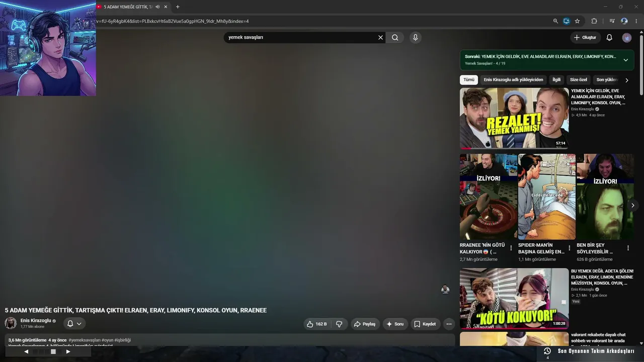Close the '5 ADAM YEMEĞE GİTTİK' tab
644x362 pixels.
coord(166,7)
